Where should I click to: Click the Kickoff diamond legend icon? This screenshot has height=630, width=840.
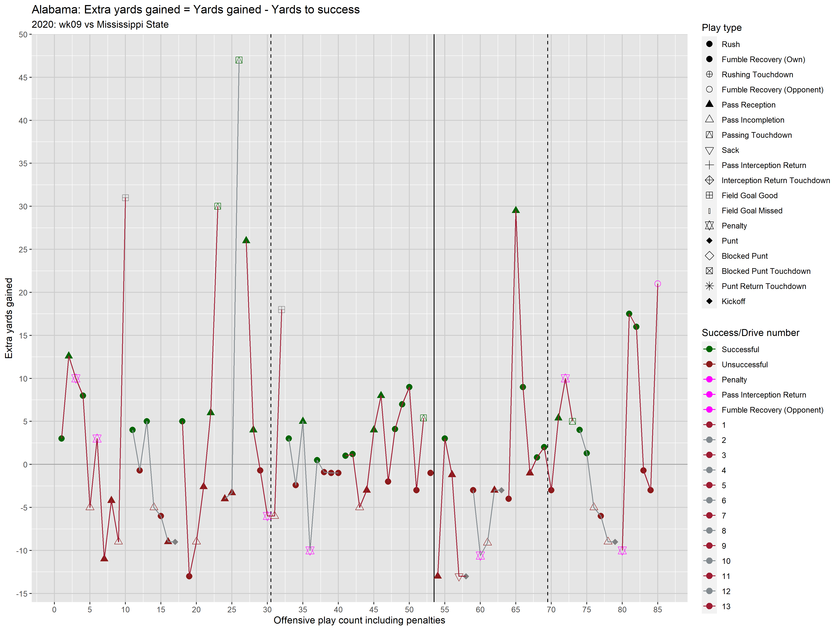coord(709,301)
